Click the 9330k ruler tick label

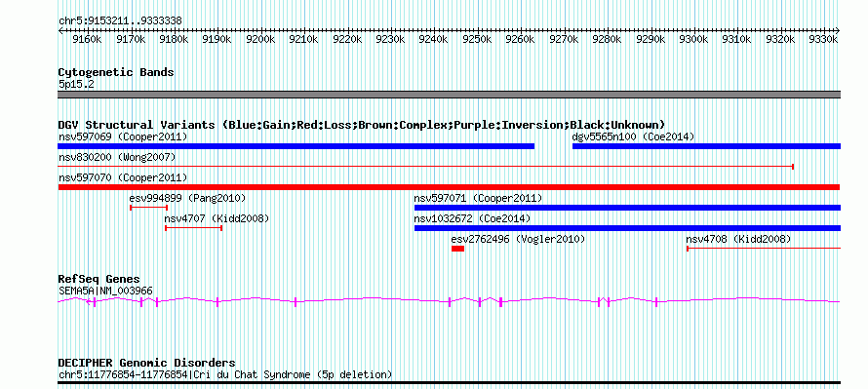point(823,40)
